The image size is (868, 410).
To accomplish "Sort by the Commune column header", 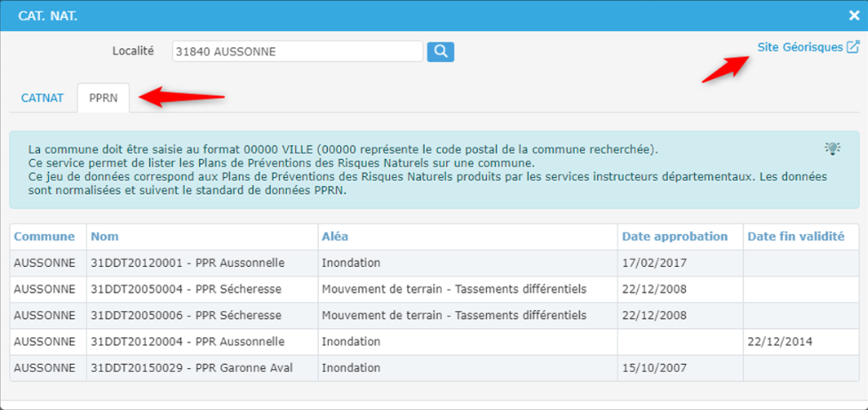I will click(x=44, y=237).
